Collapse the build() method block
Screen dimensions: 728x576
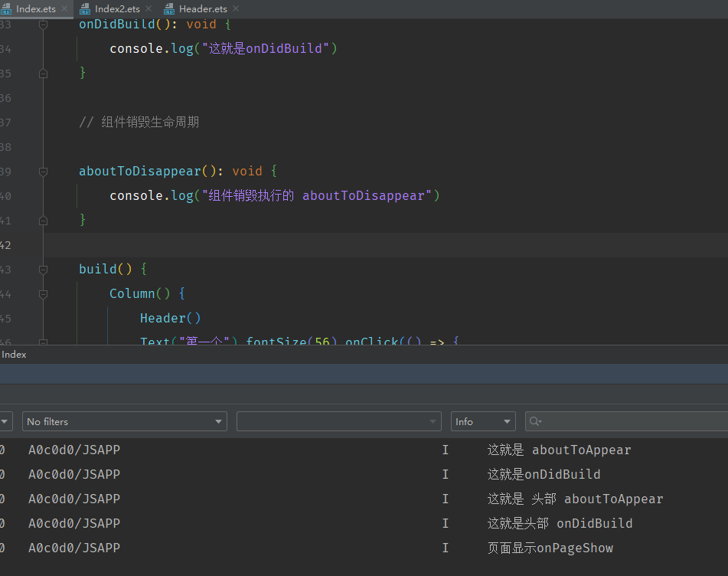[43, 270]
